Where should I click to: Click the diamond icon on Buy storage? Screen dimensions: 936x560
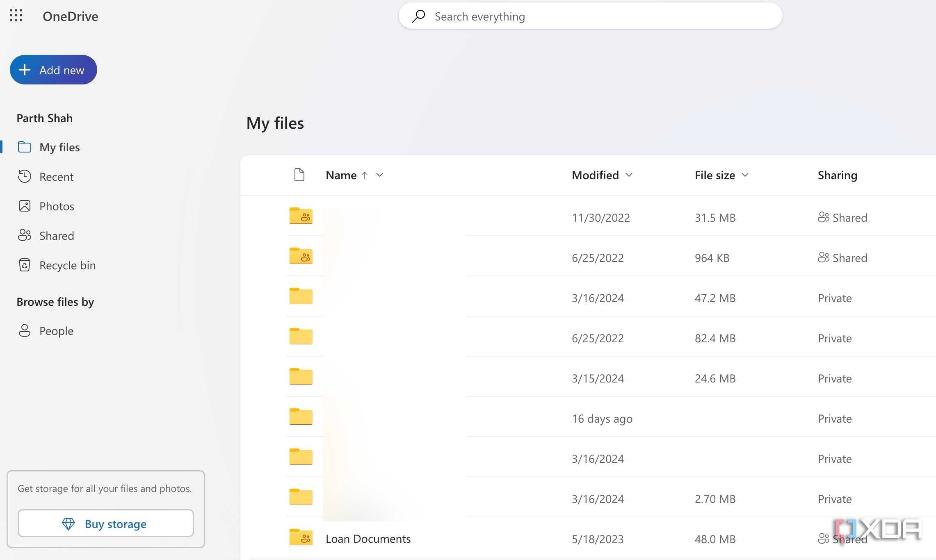68,524
